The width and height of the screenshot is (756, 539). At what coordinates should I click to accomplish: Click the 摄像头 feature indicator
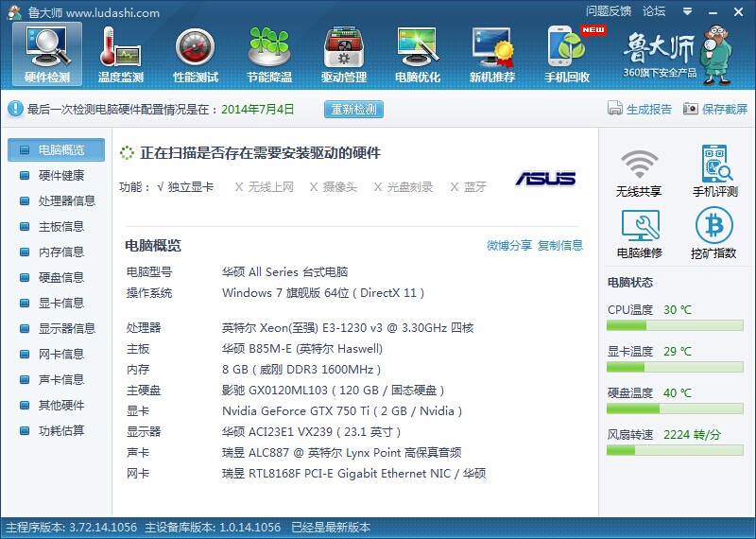click(x=334, y=187)
